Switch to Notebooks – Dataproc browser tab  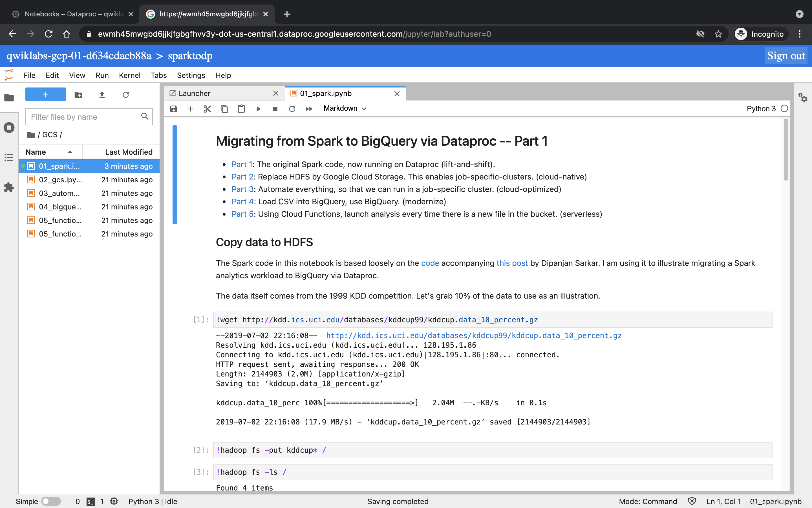(72, 14)
